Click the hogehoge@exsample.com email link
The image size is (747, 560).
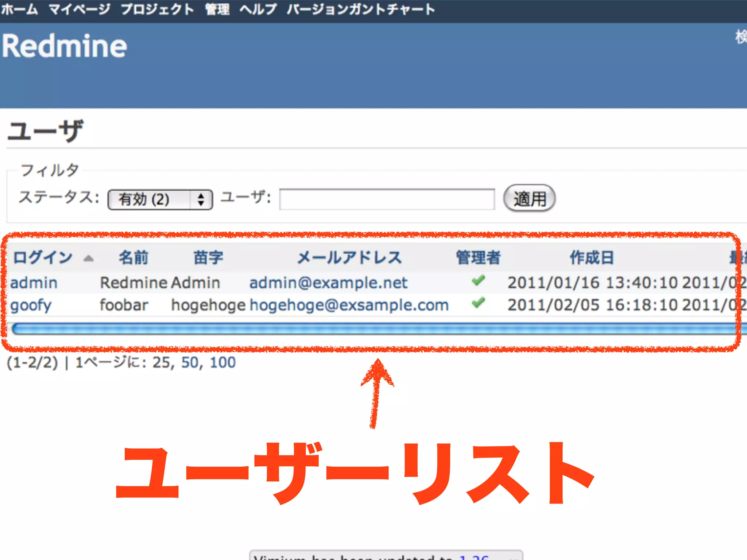coord(349,305)
